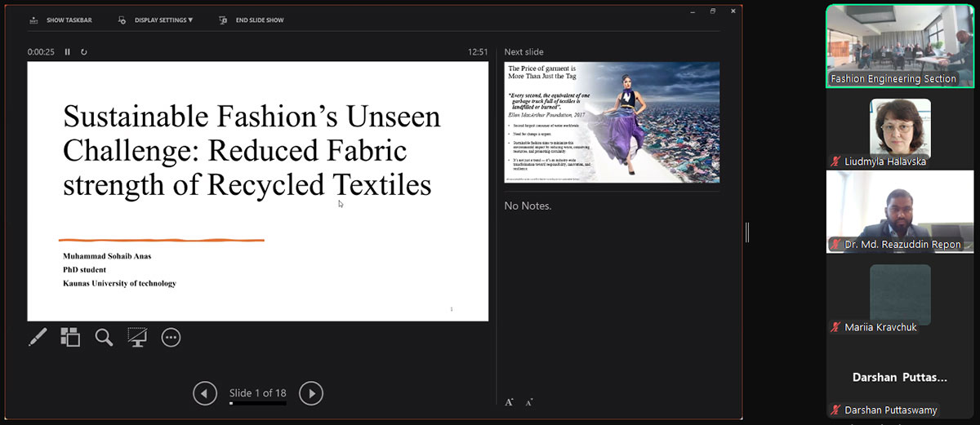The height and width of the screenshot is (425, 980).
Task: Pause the presentation timer
Action: (68, 52)
